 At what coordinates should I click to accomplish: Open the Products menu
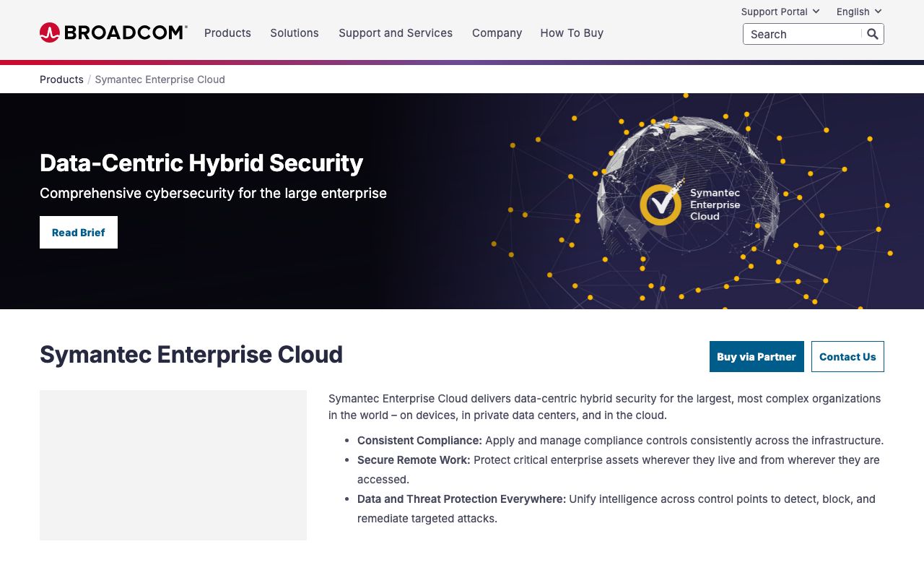click(x=227, y=33)
